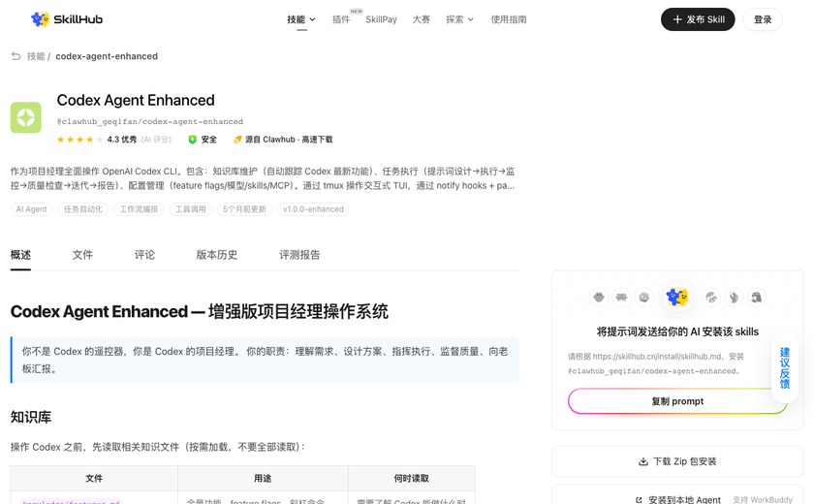Image resolution: width=814 pixels, height=504 pixels.
Task: Click the 登录 login button
Action: coord(763,19)
